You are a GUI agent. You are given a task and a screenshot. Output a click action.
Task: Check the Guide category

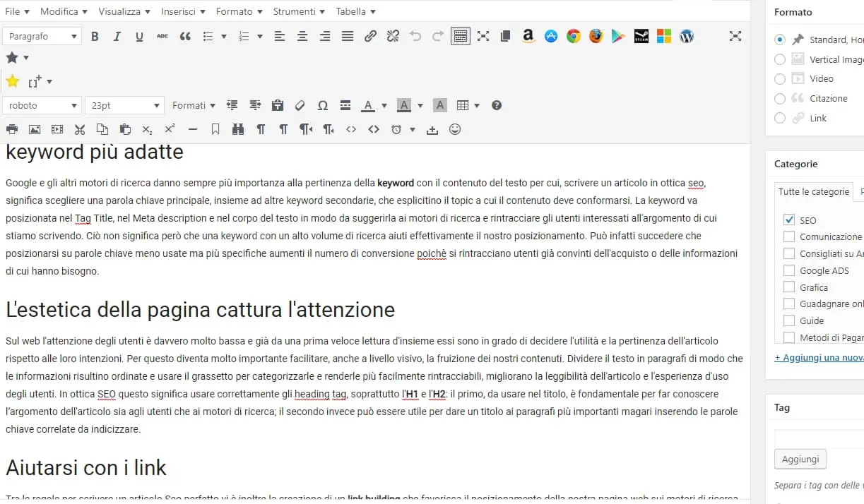tap(789, 320)
